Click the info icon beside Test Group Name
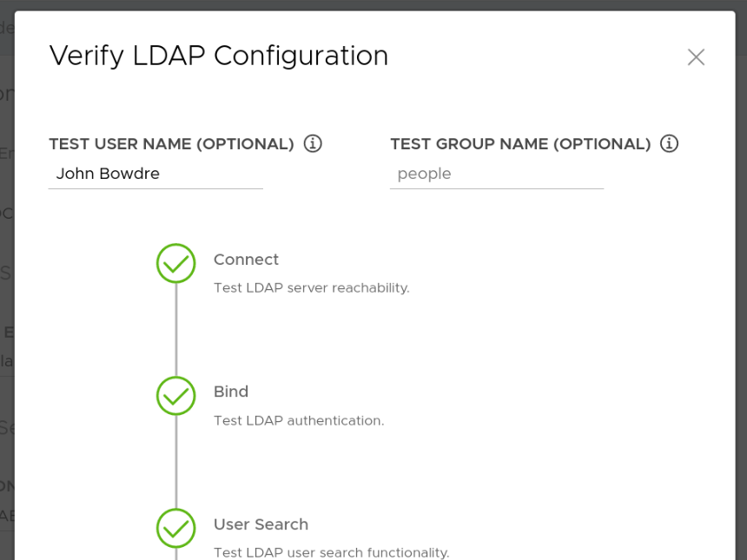Image resolution: width=747 pixels, height=560 pixels. point(669,143)
